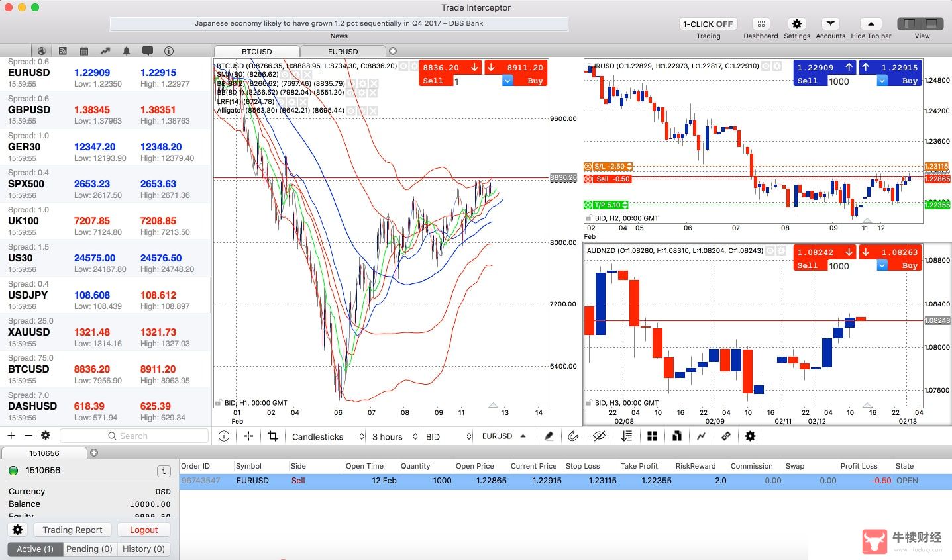The image size is (952, 560).
Task: Switch to the EURUSD chart tab
Action: [343, 51]
